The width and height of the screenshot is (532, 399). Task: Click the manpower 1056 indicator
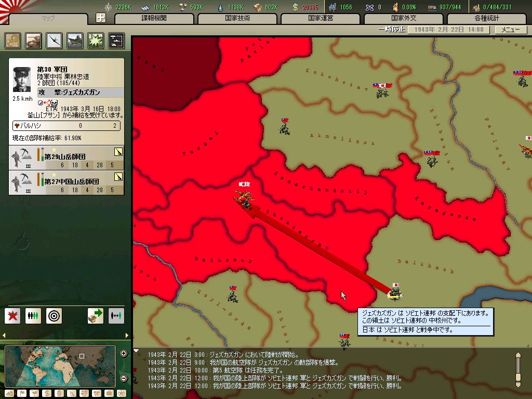click(x=341, y=7)
